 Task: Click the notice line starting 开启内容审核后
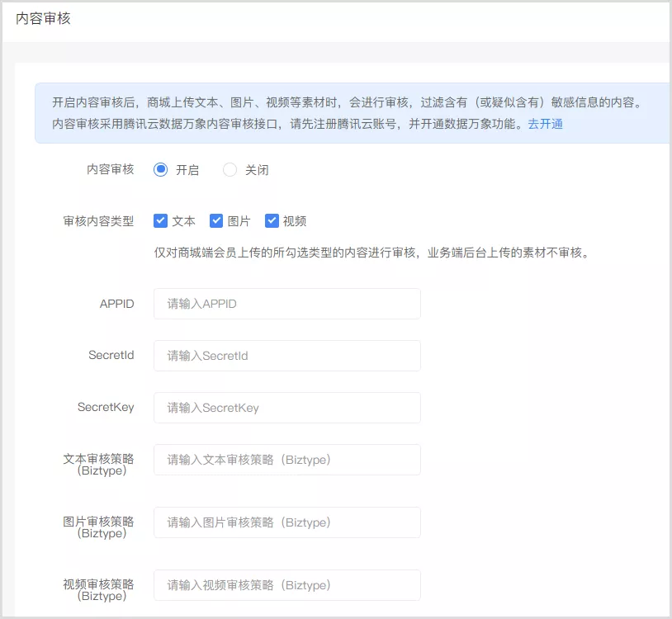[x=347, y=102]
